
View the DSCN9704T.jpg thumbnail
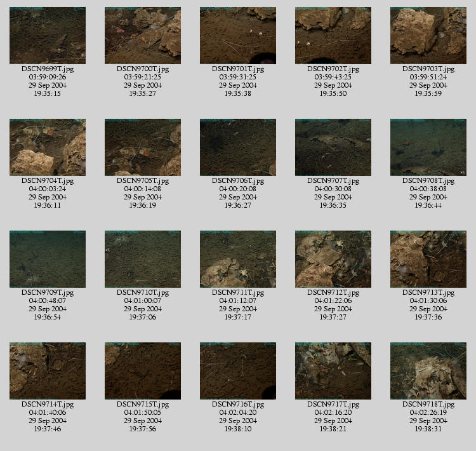pyautogui.click(x=48, y=147)
